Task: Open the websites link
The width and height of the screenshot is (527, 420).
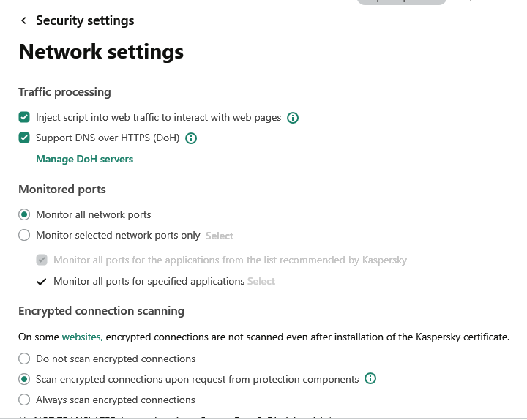Action: (82, 337)
